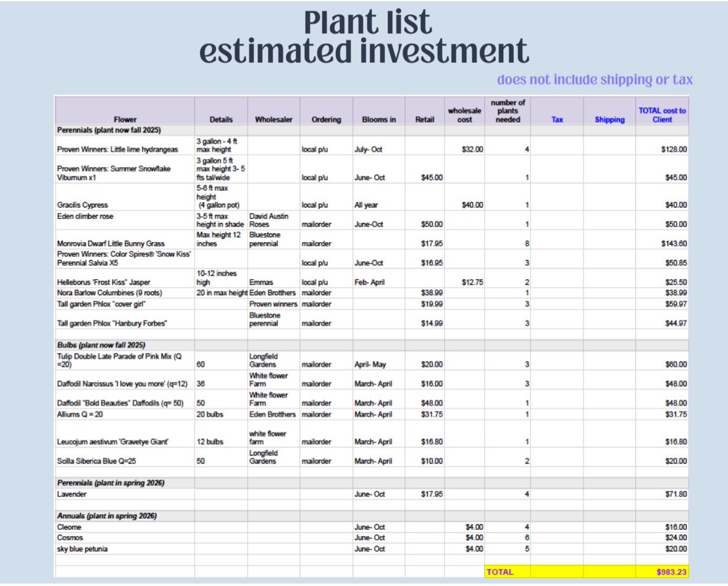Select 'Tall garden Phlox "Hanbury Forbes"' cell
The height and width of the screenshot is (586, 728).
pyautogui.click(x=125, y=319)
